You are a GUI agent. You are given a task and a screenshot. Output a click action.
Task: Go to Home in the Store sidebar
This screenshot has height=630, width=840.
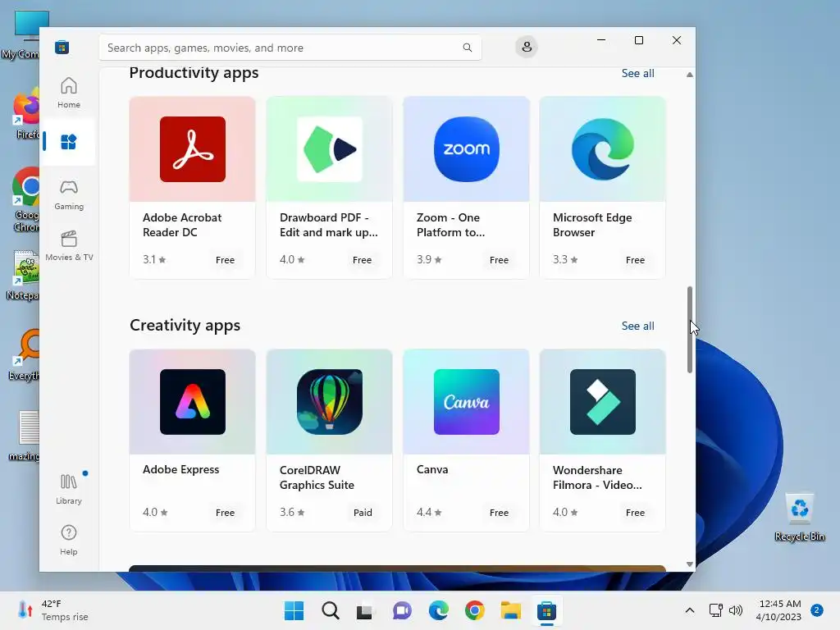(69, 93)
